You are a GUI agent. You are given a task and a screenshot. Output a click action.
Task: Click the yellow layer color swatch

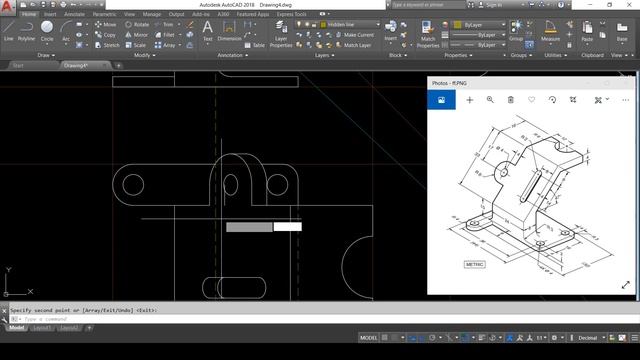pyautogui.click(x=323, y=24)
